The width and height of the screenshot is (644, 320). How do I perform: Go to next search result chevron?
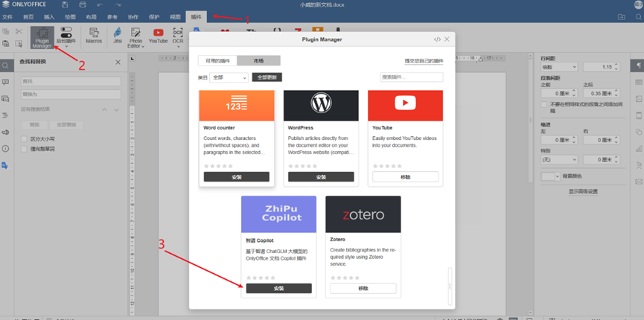tap(116, 109)
